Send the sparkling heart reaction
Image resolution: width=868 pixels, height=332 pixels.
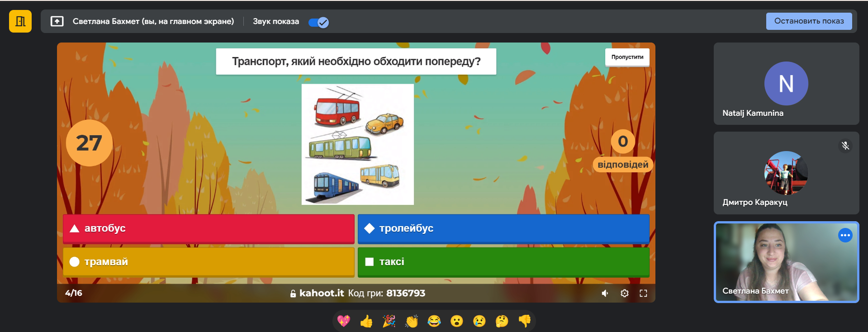click(x=344, y=321)
